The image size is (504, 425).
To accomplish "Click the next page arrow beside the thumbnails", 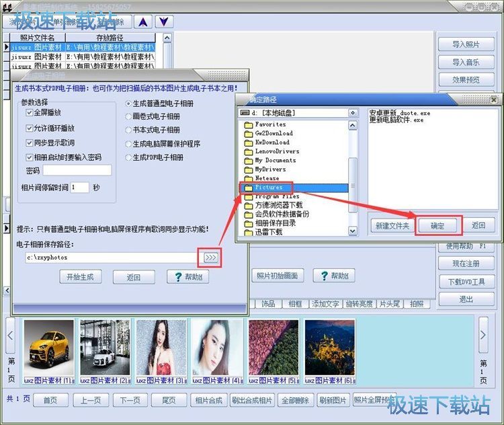I will pos(483,330).
